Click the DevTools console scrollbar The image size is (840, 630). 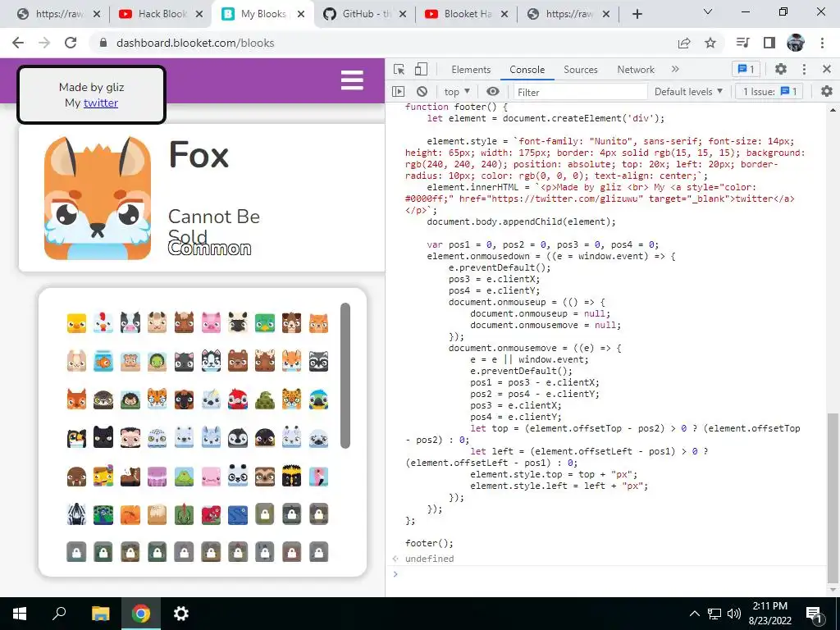point(833,497)
